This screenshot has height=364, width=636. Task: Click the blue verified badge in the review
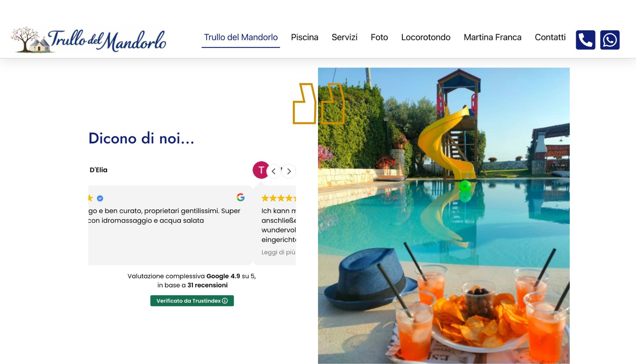[x=100, y=198]
